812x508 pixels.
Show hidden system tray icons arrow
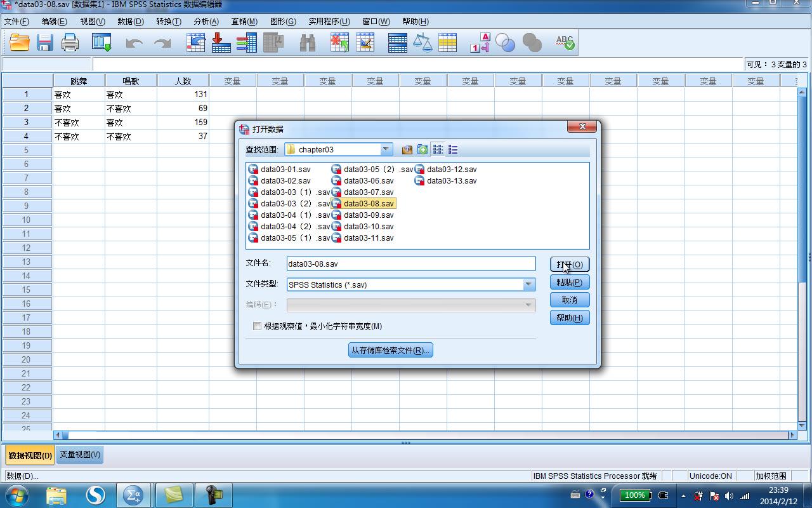pyautogui.click(x=683, y=495)
